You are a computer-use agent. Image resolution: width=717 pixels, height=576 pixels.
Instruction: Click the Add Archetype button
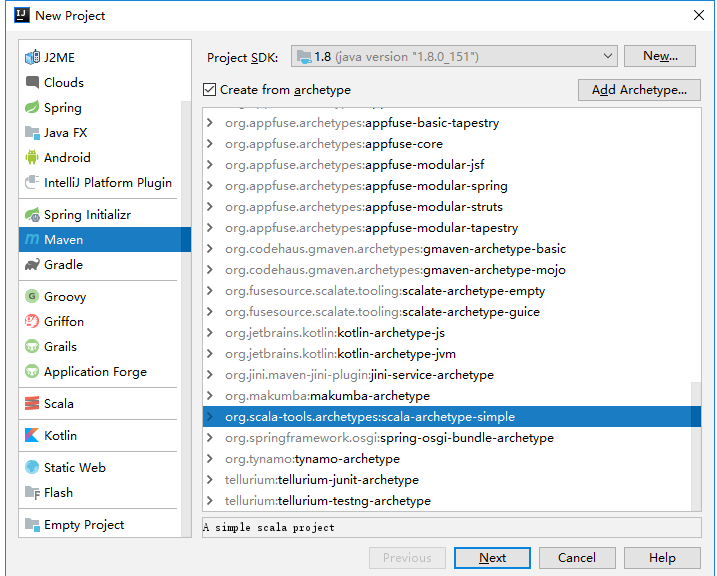[639, 90]
